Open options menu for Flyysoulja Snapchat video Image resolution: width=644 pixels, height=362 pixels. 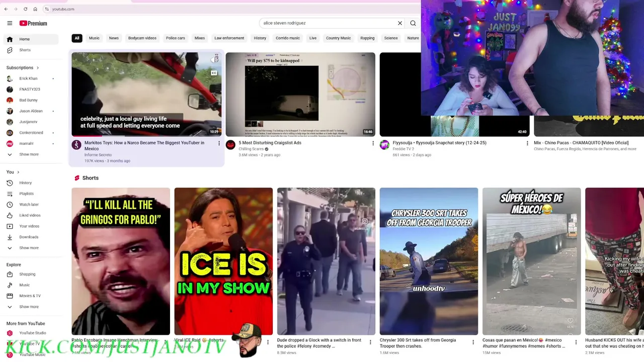click(x=527, y=144)
